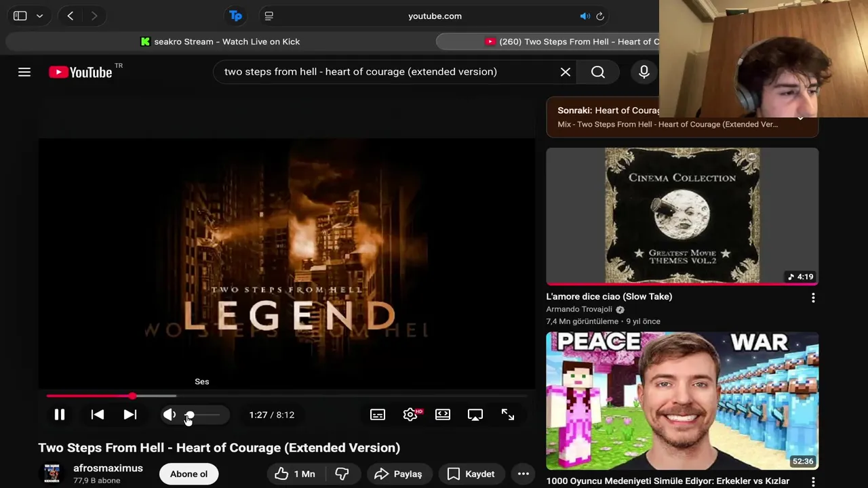Image resolution: width=868 pixels, height=488 pixels.
Task: Toggle the browser sidebar panel
Action: [20, 16]
